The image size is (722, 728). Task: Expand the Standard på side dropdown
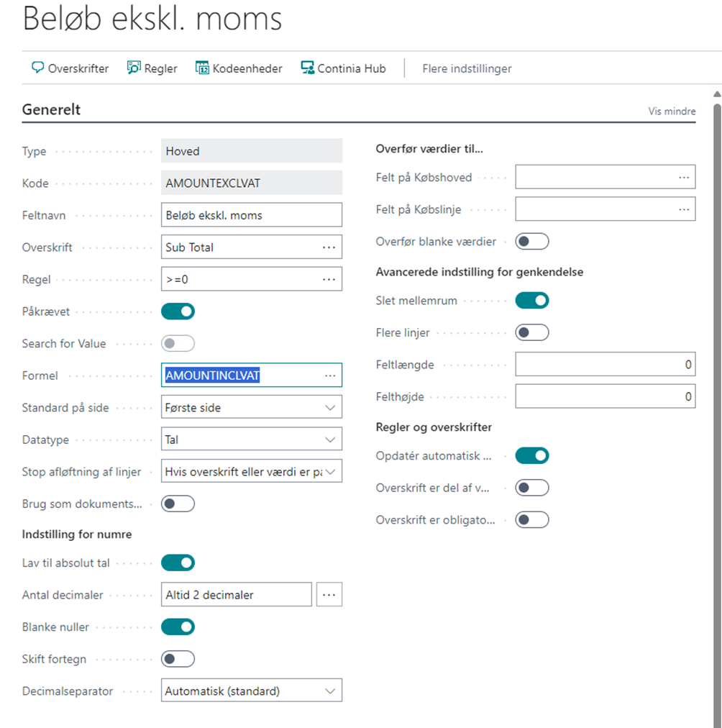point(252,407)
